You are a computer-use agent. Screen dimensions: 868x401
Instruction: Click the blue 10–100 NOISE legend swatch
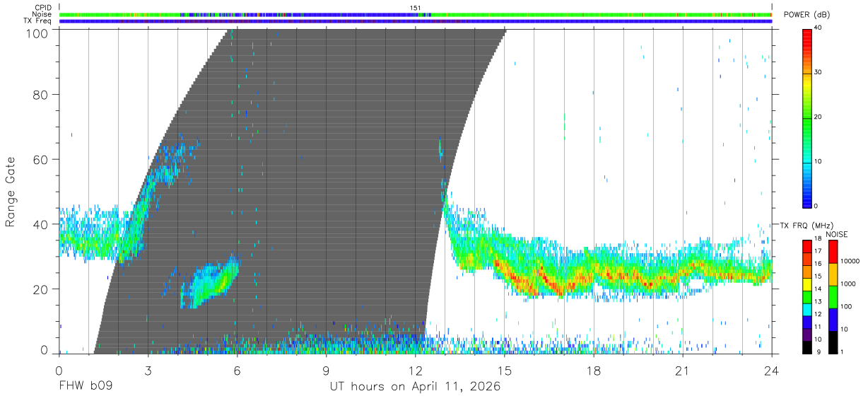(x=833, y=320)
